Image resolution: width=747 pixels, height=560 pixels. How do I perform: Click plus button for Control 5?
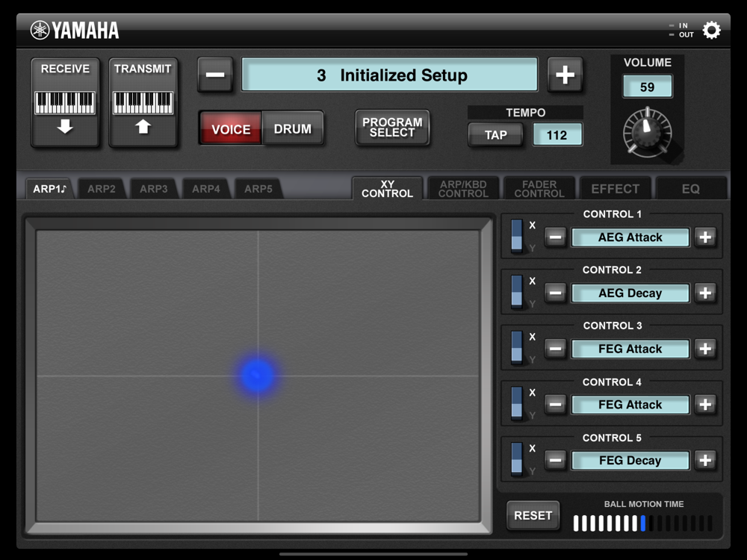point(706,460)
